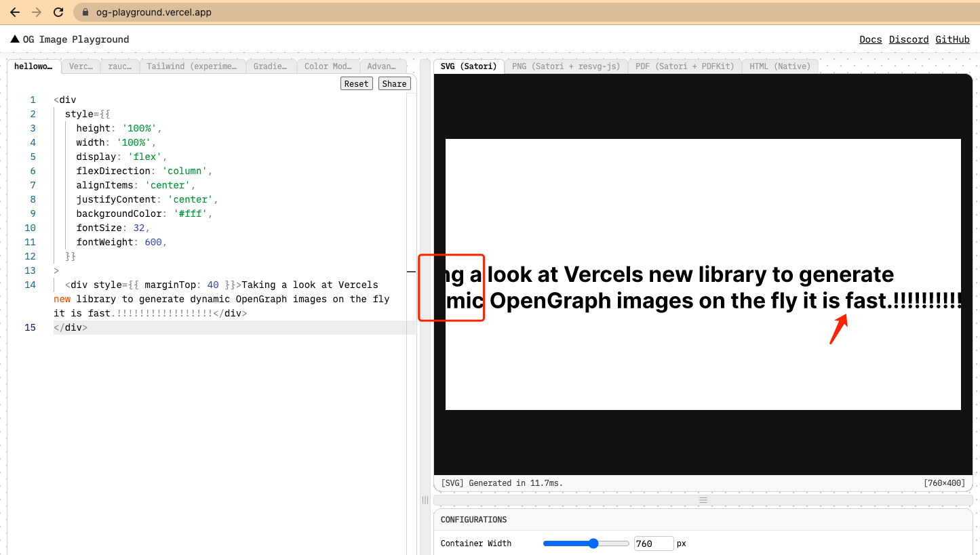Open the Docs link
The image size is (980, 555).
870,39
